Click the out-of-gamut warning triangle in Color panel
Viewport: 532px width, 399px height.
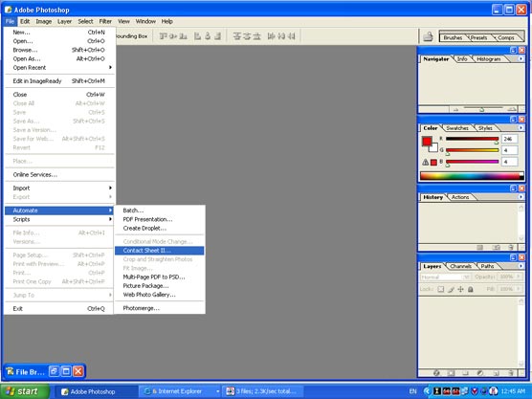[x=425, y=162]
